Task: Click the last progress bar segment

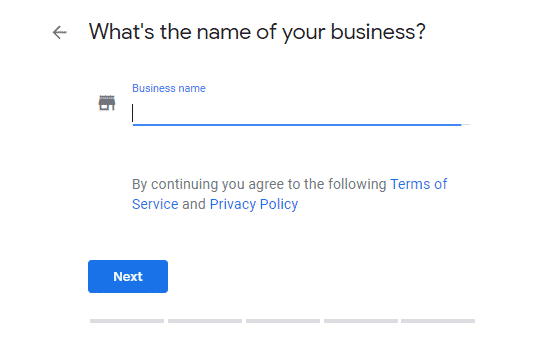Action: (438, 321)
